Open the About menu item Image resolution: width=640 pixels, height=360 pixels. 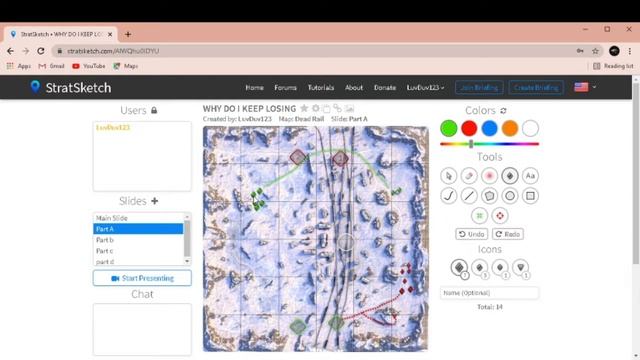point(354,87)
